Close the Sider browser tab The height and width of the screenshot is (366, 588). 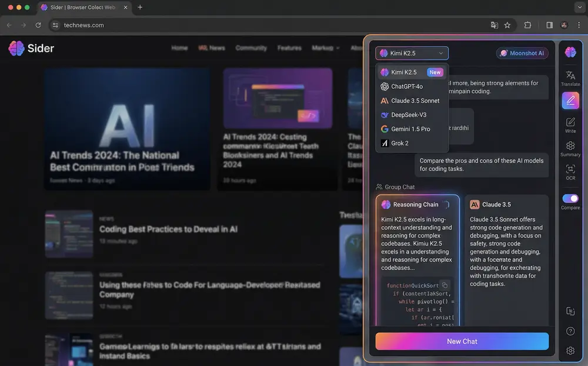(x=126, y=7)
